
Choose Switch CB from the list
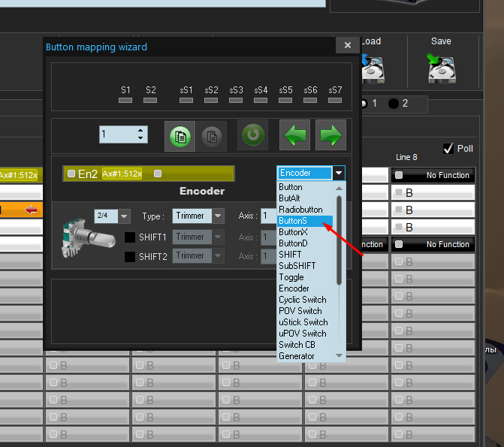305,345
